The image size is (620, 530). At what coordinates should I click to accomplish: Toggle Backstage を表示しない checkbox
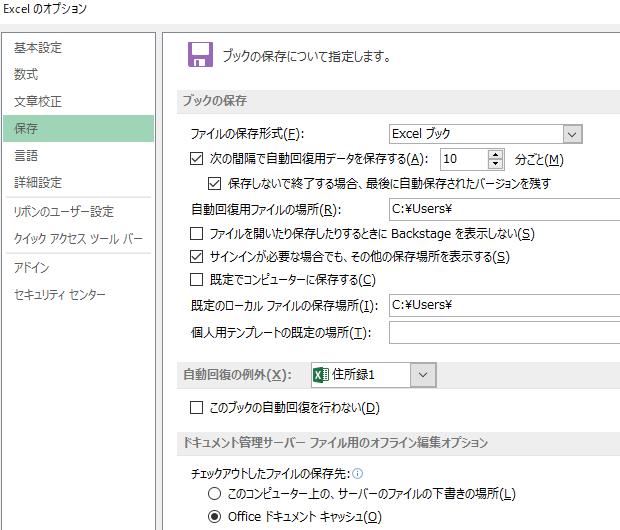click(196, 234)
